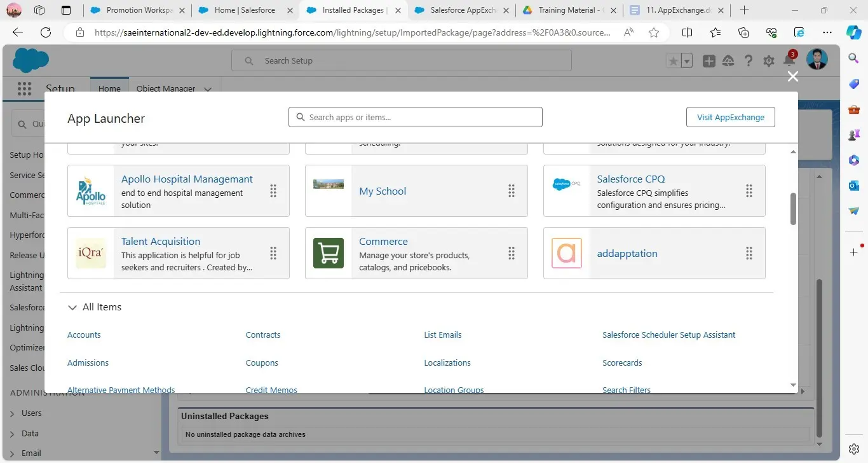Expand the Object Manager tab dropdown
The image size is (868, 463).
208,89
